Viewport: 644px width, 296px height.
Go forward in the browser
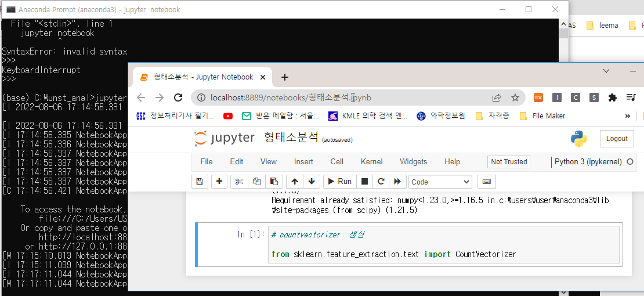pos(160,98)
